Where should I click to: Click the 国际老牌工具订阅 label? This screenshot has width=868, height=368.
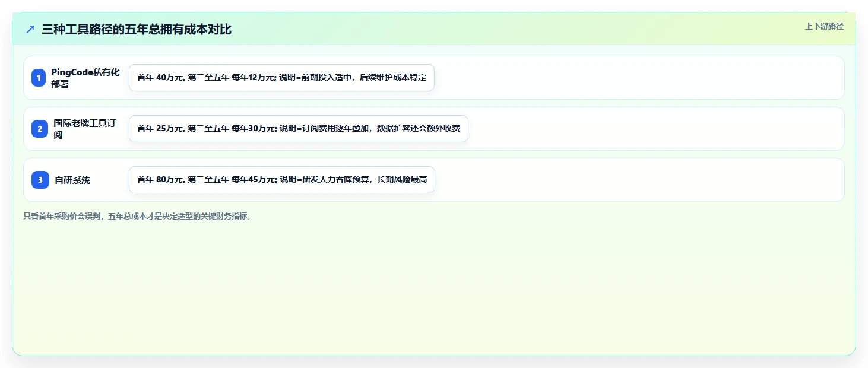point(85,129)
